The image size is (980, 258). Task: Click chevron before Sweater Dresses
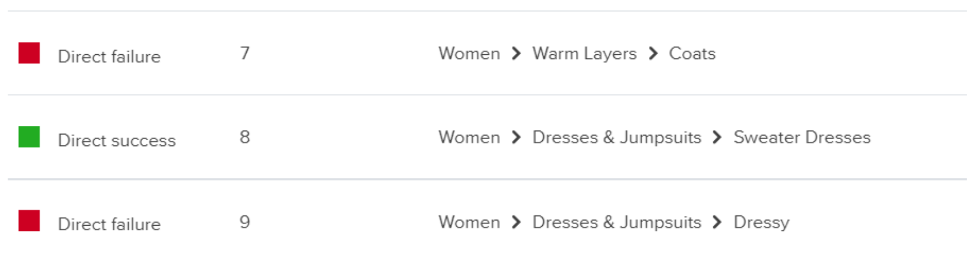[x=717, y=137]
